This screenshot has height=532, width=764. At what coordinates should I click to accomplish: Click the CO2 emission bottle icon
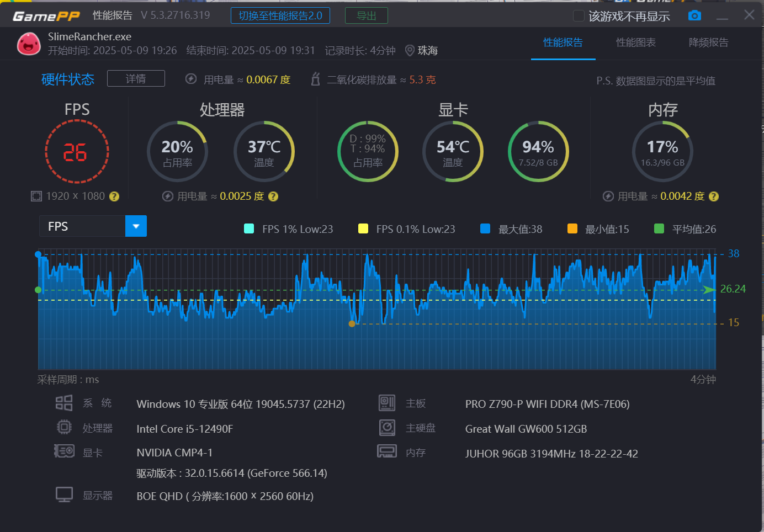tap(316, 79)
